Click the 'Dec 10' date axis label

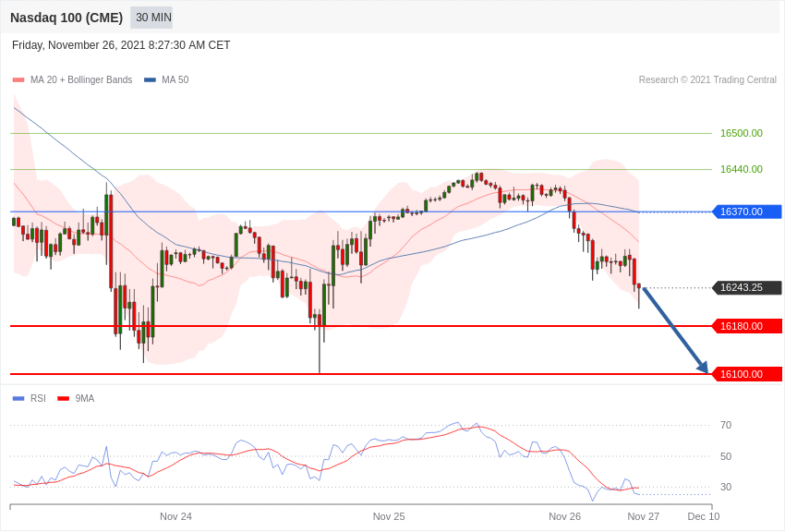[x=704, y=516]
